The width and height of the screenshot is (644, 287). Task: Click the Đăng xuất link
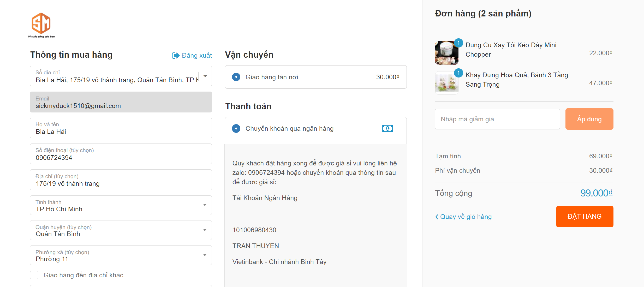[x=197, y=56]
